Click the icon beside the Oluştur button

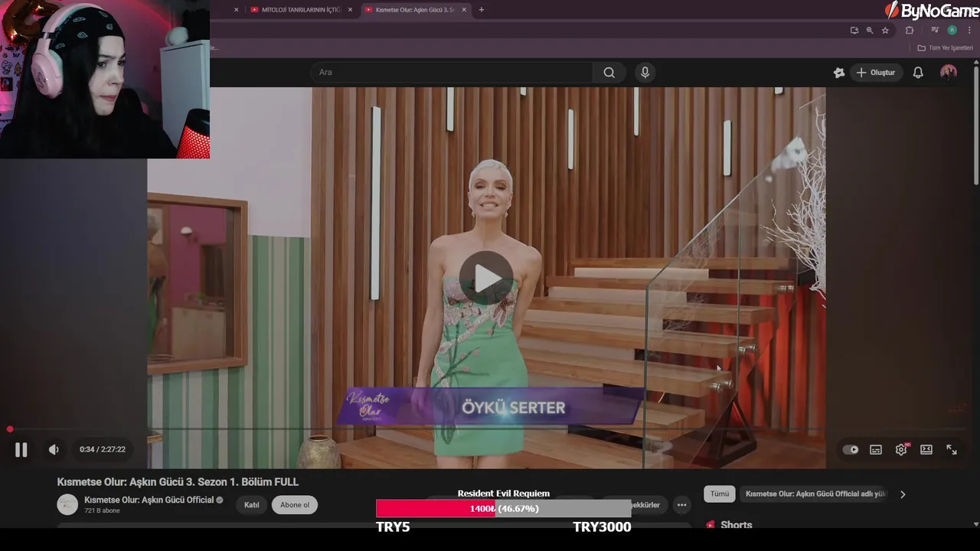[839, 73]
